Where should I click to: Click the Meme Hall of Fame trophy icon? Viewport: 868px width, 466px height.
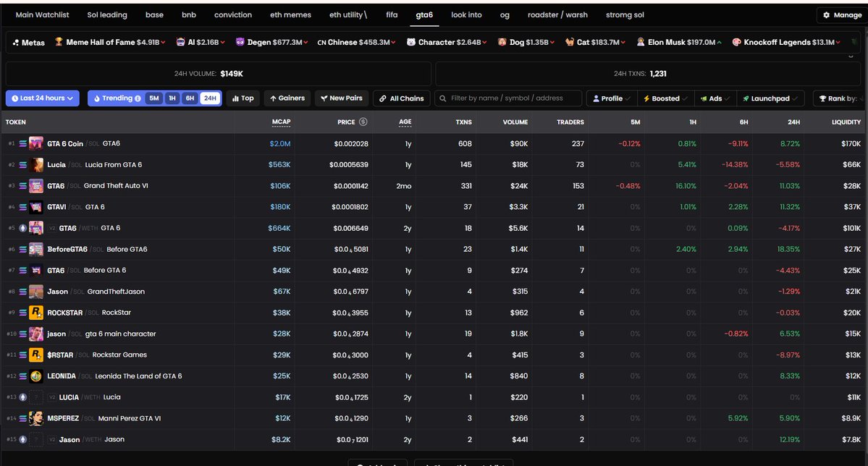coord(59,42)
